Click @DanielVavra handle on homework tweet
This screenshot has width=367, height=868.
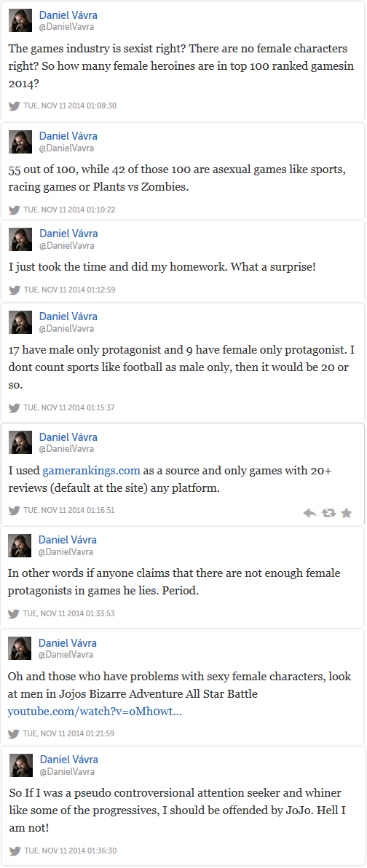pyautogui.click(x=66, y=246)
